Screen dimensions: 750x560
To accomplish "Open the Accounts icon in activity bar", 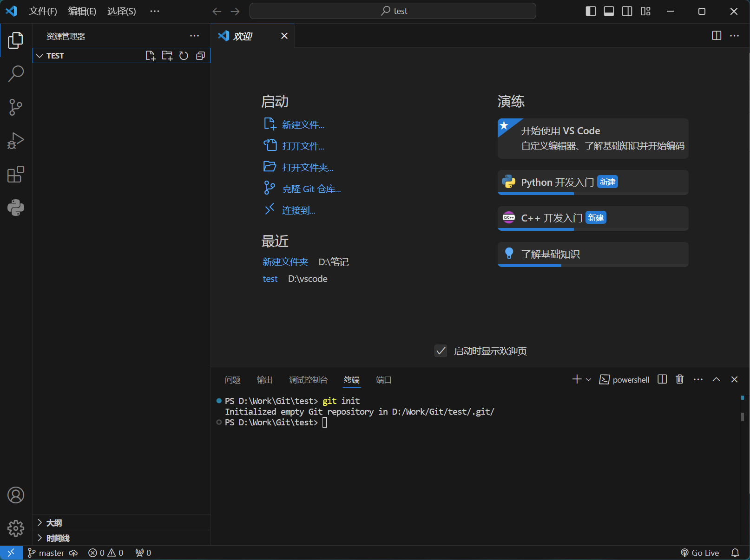I will pyautogui.click(x=16, y=495).
